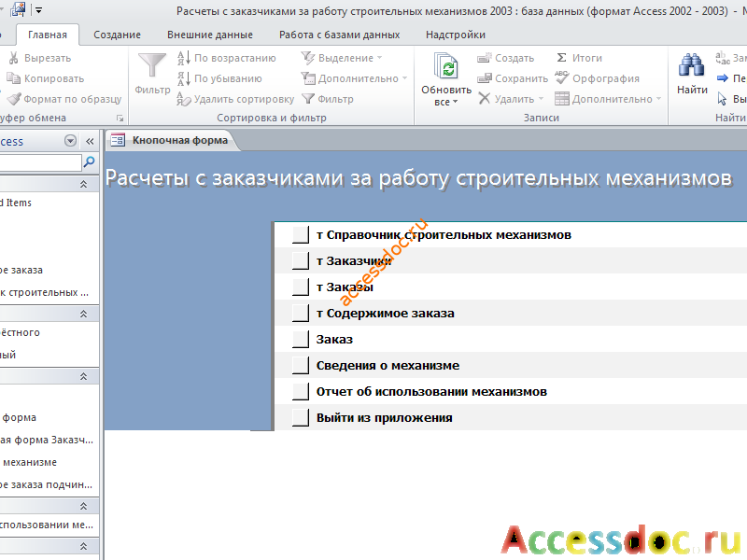Click the large Фильтр funnel icon
Image resolution: width=747 pixels, height=560 pixels.
pyautogui.click(x=152, y=65)
